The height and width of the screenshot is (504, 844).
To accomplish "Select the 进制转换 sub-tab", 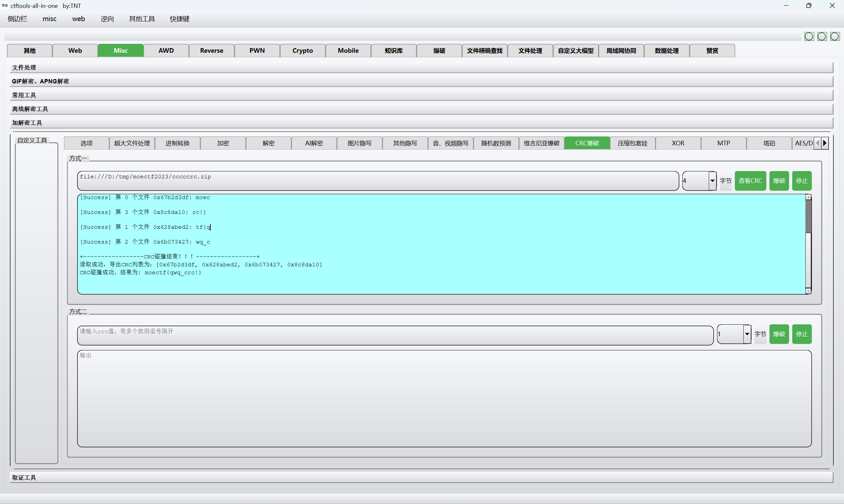I will [x=178, y=143].
